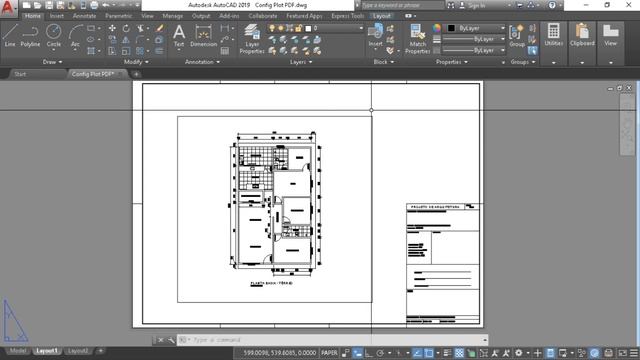Add a new drawing tab with plus
The width and height of the screenshot is (640, 360).
click(x=136, y=74)
